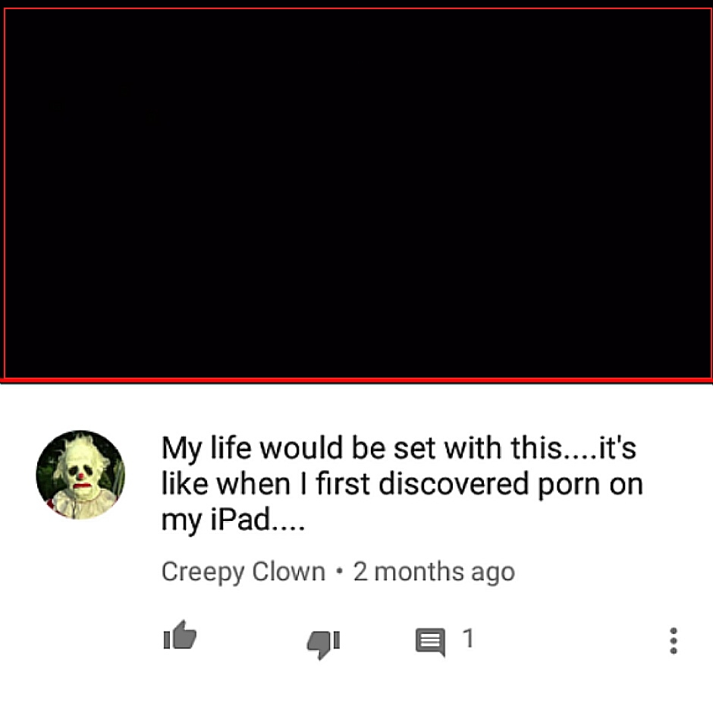The height and width of the screenshot is (728, 713).
Task: Click the word "Clown" in the username
Action: pyautogui.click(x=288, y=570)
